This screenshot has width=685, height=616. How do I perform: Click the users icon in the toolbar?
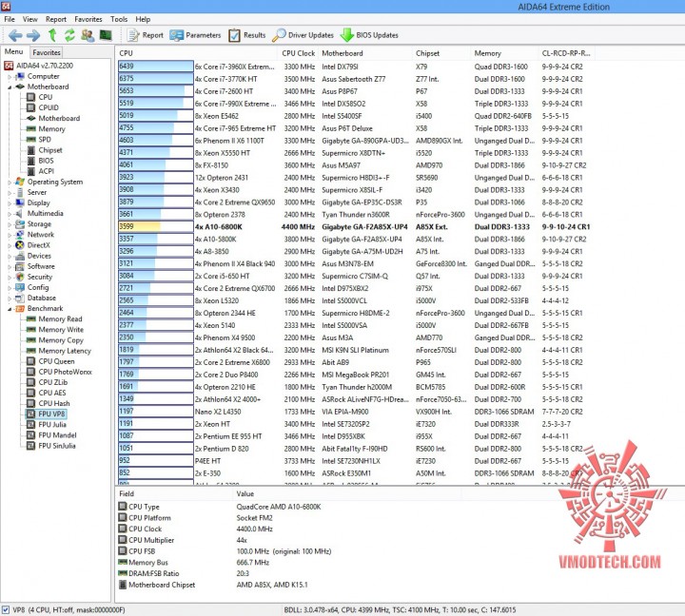point(88,35)
